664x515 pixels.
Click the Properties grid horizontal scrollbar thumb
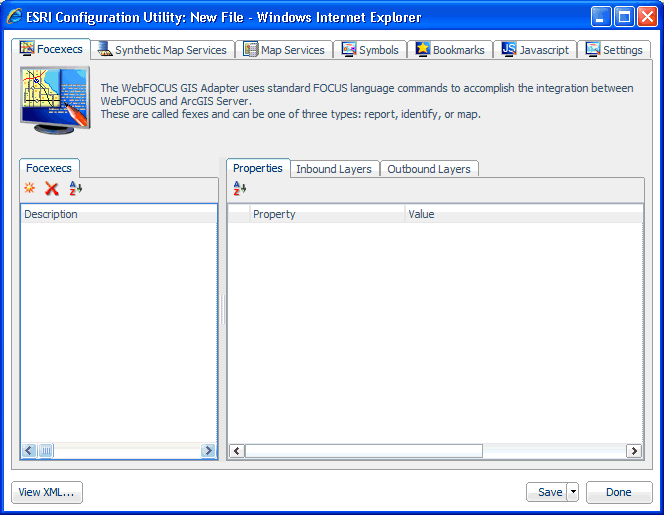pyautogui.click(x=364, y=451)
